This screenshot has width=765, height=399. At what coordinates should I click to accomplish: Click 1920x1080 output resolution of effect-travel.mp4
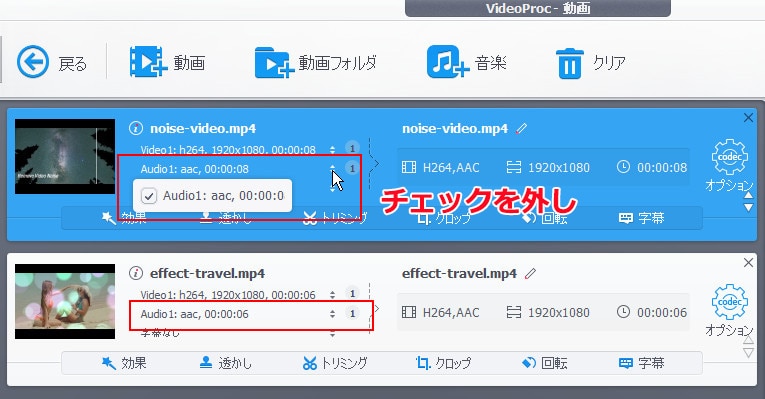pos(548,312)
